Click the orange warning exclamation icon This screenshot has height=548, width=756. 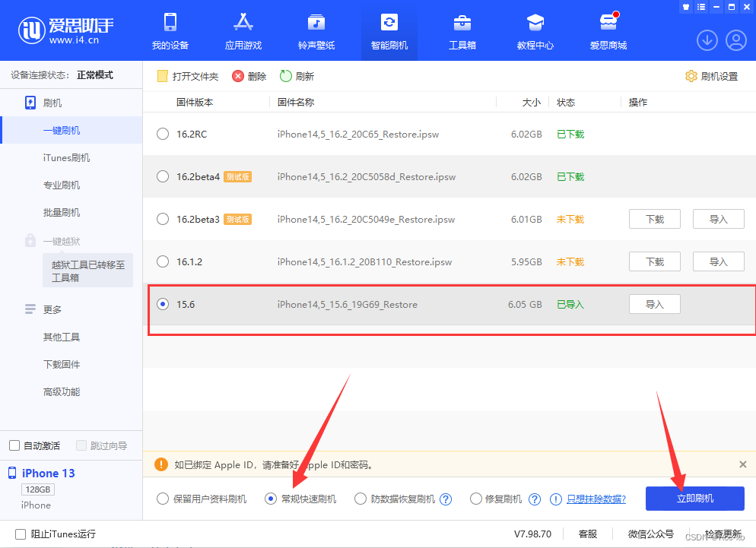point(161,464)
